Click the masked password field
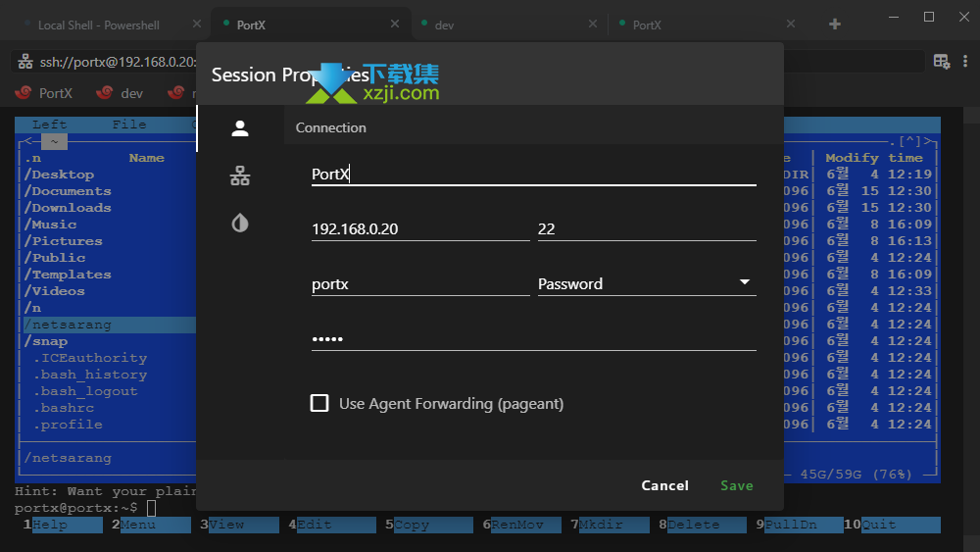The image size is (980, 552). (534, 339)
